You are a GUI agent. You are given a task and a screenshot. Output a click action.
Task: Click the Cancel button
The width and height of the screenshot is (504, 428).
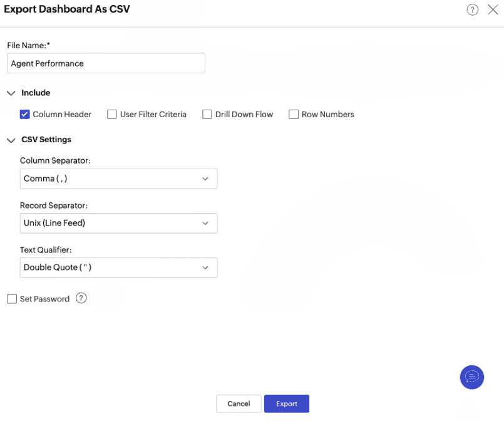pyautogui.click(x=239, y=404)
